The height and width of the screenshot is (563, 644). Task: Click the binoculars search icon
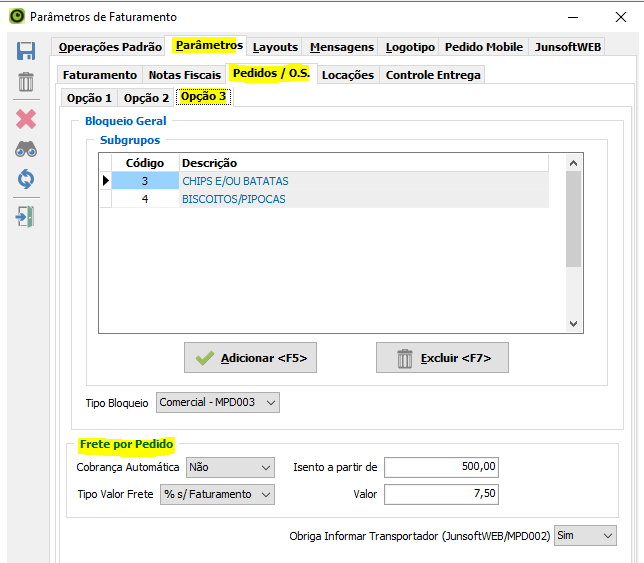tap(26, 149)
